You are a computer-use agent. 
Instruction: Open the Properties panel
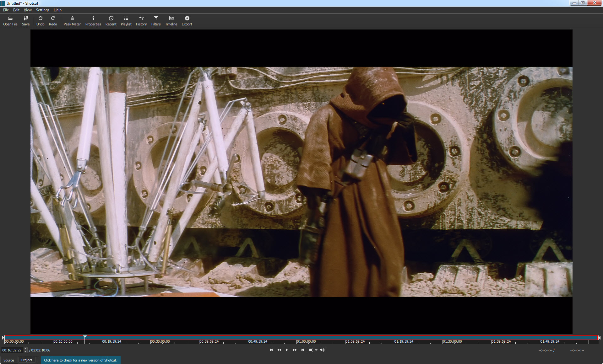pyautogui.click(x=93, y=21)
